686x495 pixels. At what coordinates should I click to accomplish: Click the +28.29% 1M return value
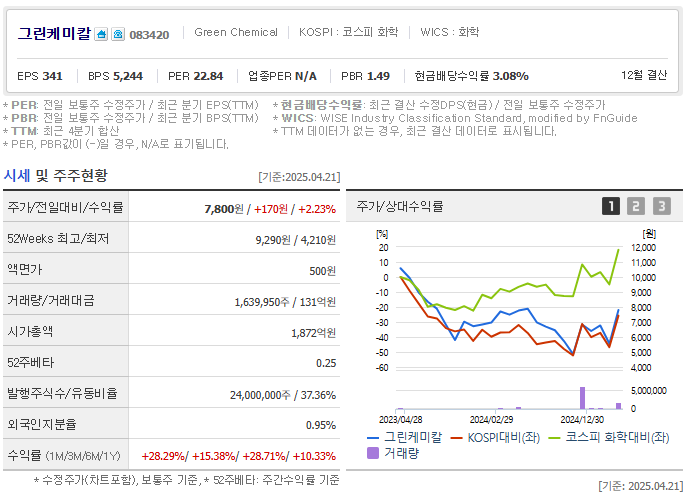(x=163, y=456)
